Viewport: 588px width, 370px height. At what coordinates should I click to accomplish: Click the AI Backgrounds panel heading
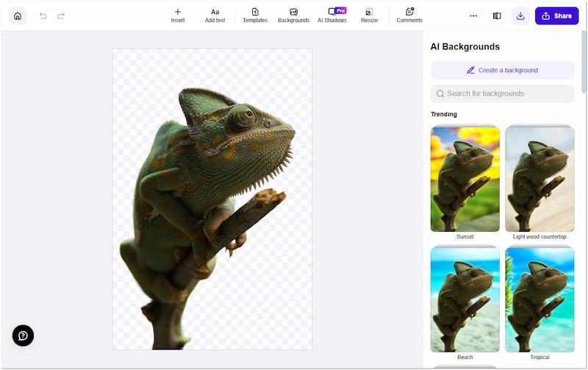(465, 46)
